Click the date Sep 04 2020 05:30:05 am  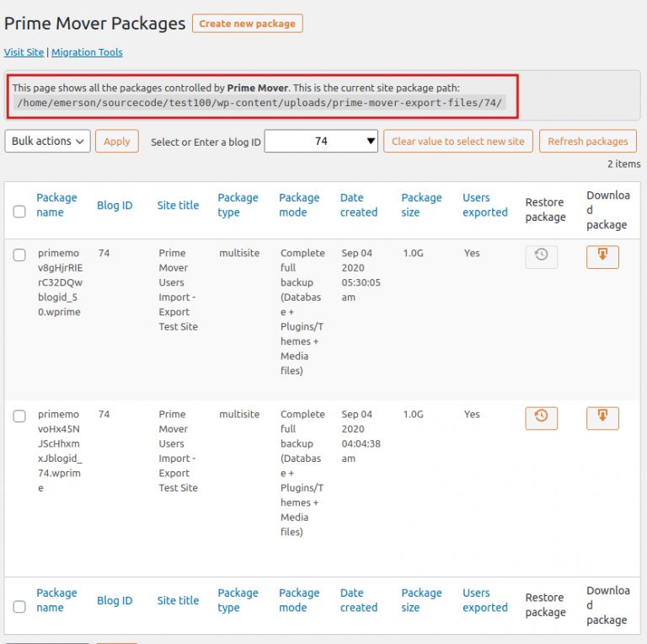point(361,275)
